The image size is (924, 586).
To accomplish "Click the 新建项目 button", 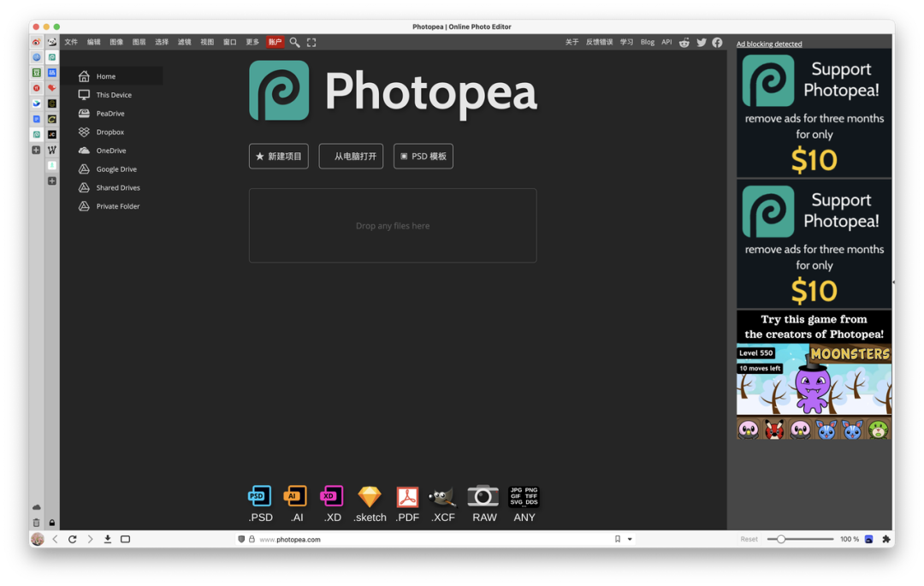I will point(279,156).
